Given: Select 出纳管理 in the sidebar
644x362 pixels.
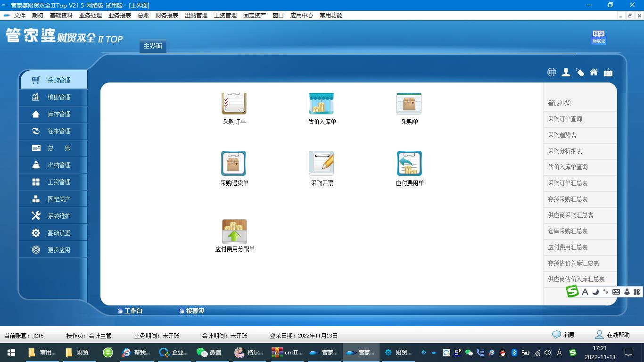Looking at the screenshot, I should click(x=53, y=165).
